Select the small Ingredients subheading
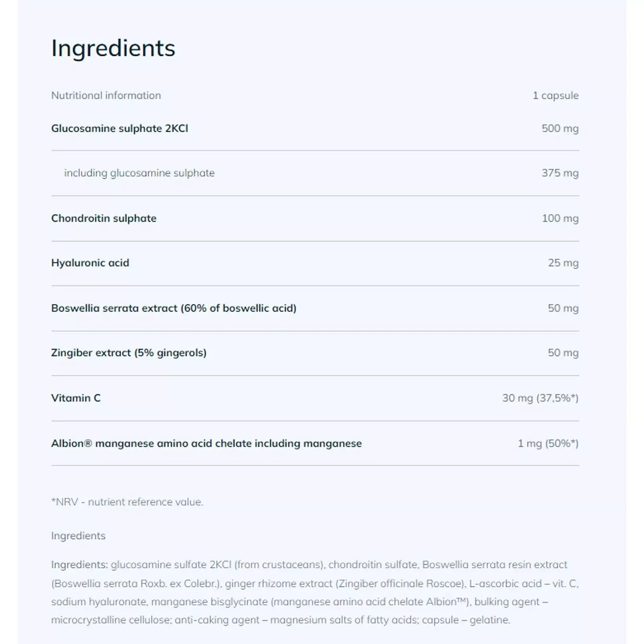Screen dimensions: 644x644 click(78, 536)
